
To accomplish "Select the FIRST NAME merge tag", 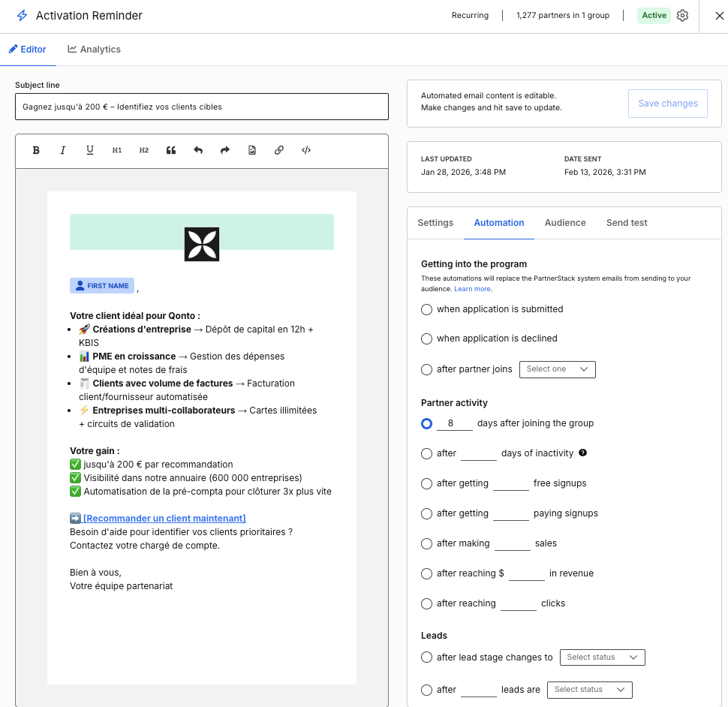I will pos(102,285).
